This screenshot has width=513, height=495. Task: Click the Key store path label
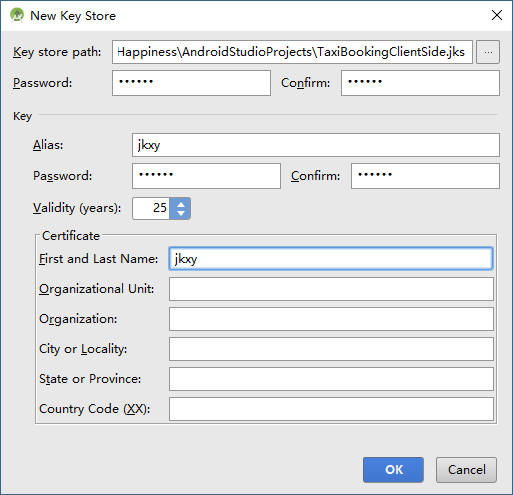tap(57, 52)
